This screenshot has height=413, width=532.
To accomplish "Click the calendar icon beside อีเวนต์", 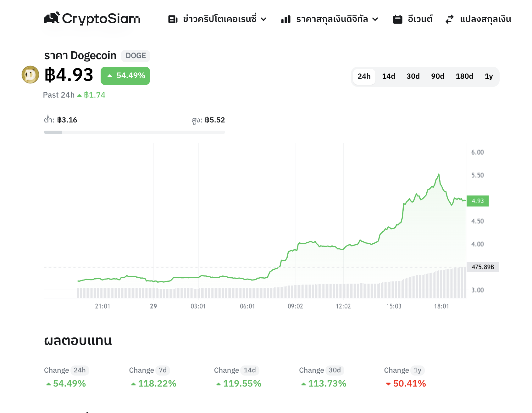I will click(398, 19).
